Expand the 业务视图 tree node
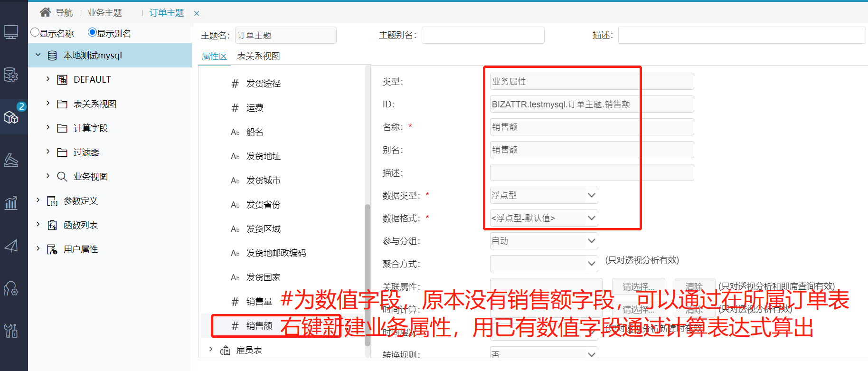 [x=48, y=176]
